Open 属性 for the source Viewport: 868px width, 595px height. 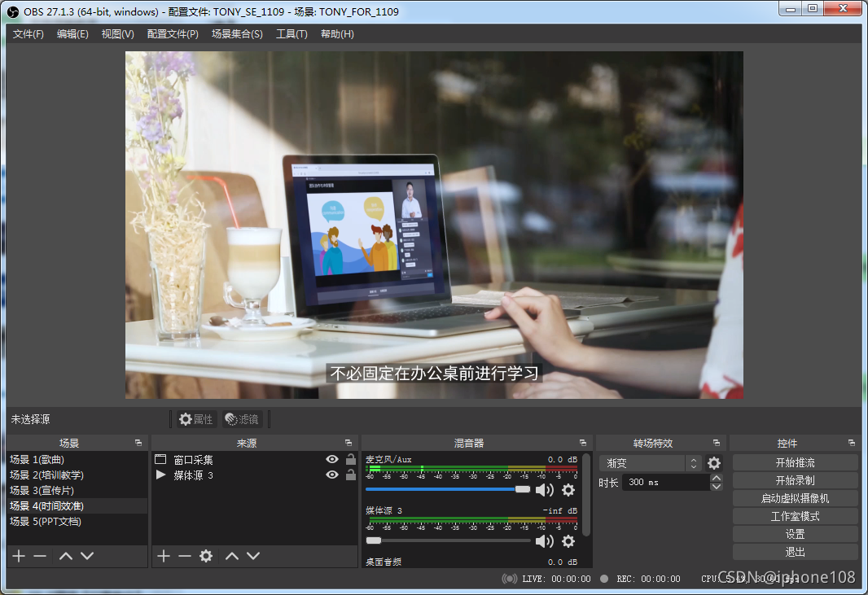point(196,419)
